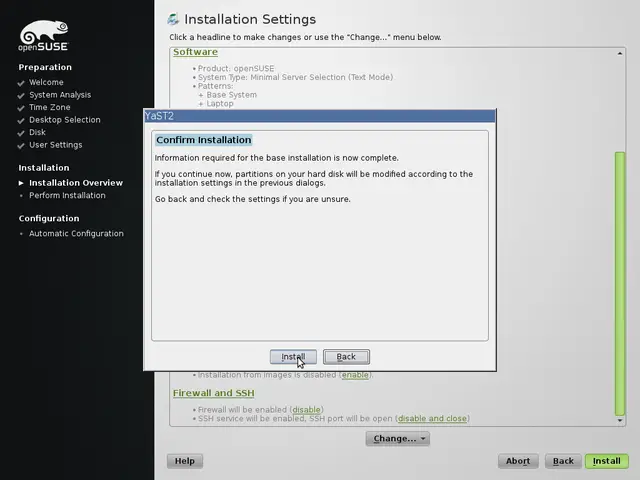Click the Perform Installation step
Screen dimensions: 640x480
pos(67,196)
